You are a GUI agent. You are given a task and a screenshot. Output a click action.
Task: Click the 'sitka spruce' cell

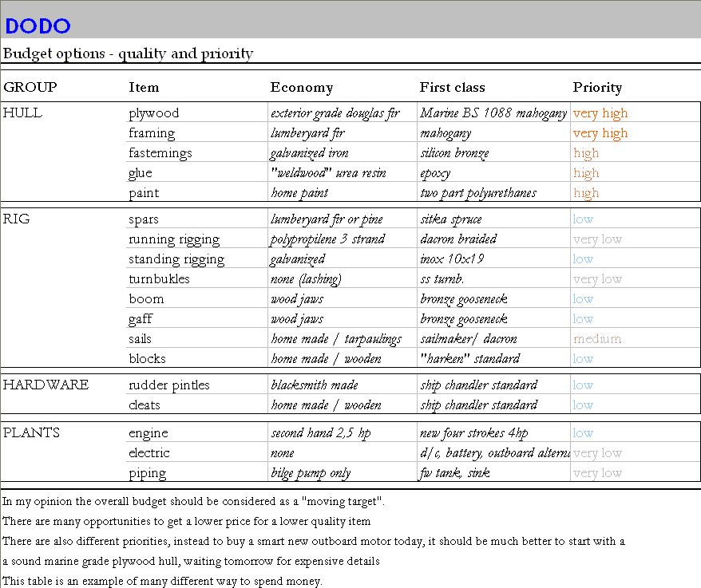(x=450, y=219)
